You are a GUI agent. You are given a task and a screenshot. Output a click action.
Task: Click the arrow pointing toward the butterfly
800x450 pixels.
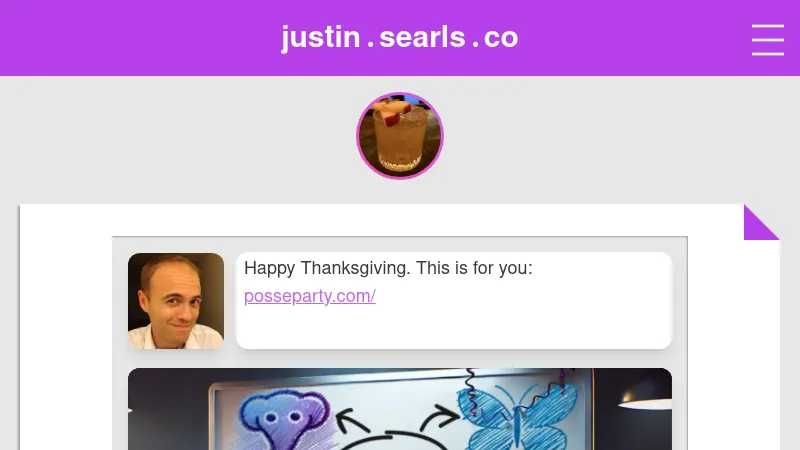(439, 418)
